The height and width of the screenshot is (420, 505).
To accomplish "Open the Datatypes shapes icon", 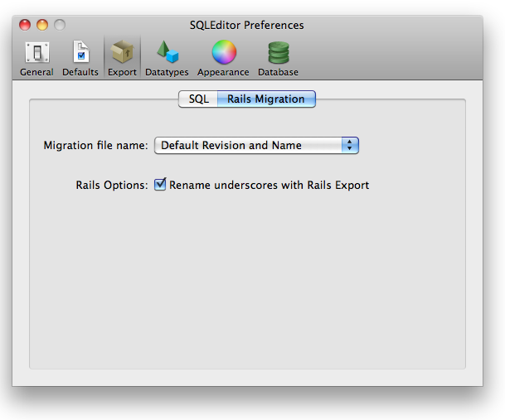I will [167, 53].
